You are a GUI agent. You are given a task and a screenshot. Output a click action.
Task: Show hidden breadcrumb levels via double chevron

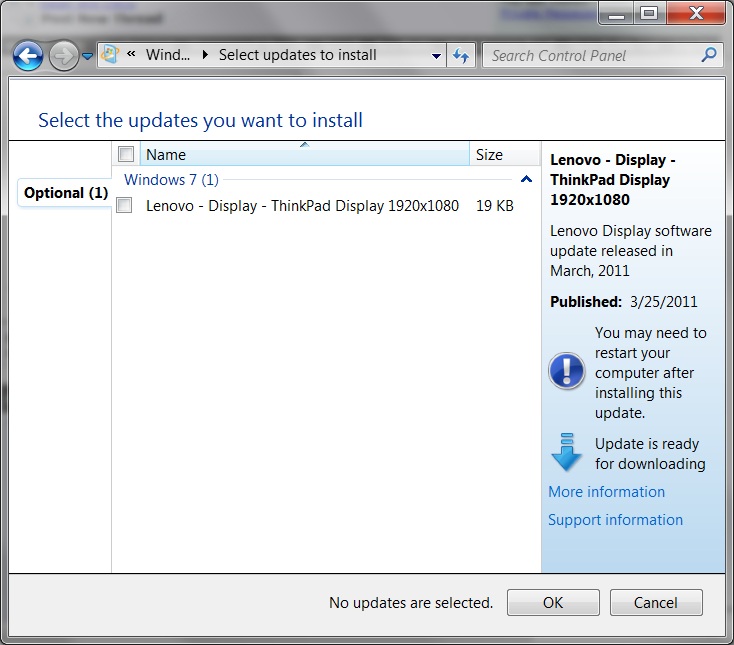point(132,54)
